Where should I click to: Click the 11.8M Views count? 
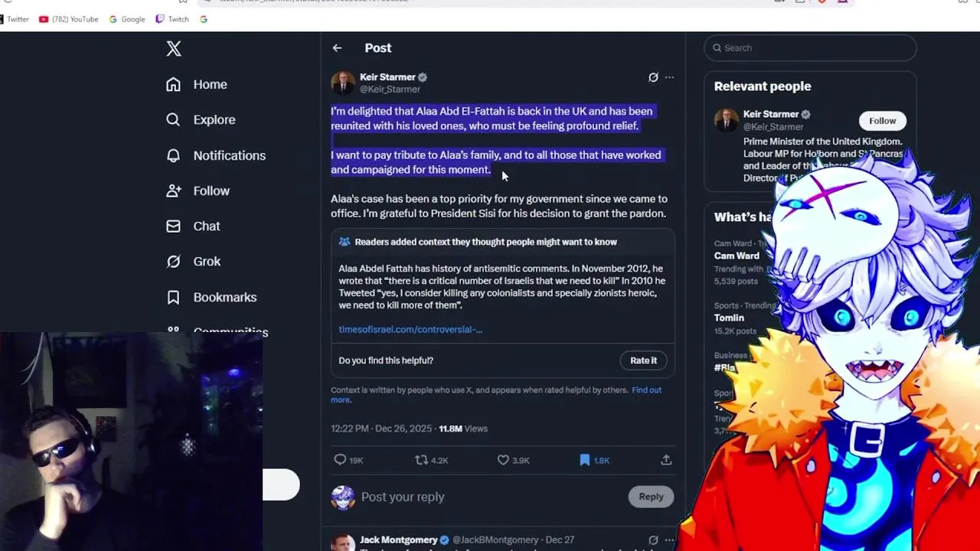(462, 429)
